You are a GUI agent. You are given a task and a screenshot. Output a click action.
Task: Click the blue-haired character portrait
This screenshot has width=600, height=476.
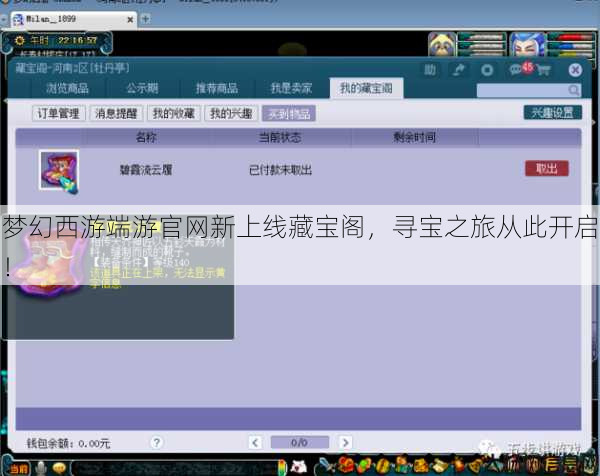[x=527, y=44]
